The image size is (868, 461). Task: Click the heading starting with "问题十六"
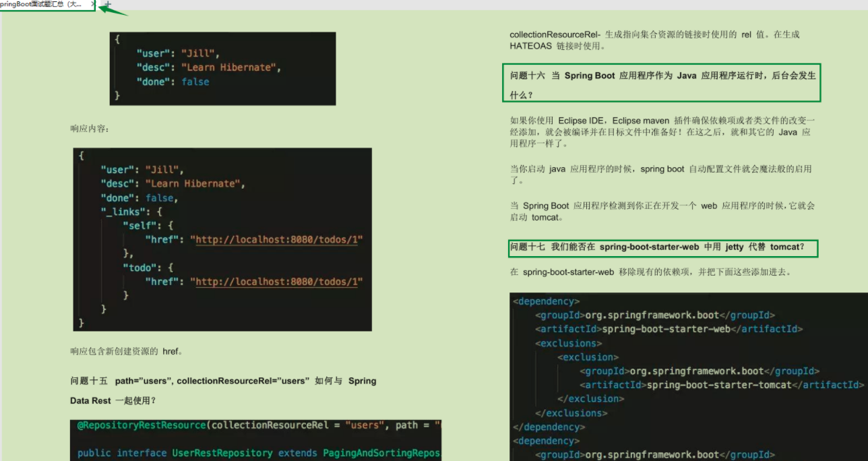coord(662,75)
